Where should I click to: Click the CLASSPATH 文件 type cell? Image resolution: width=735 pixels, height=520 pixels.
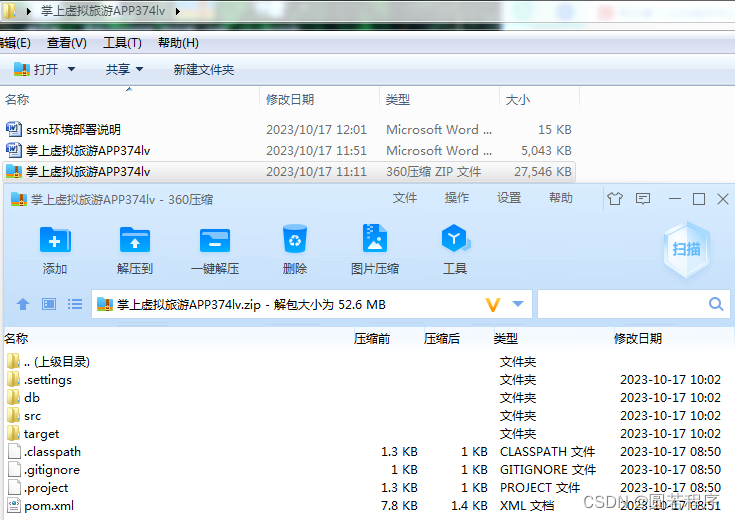(548, 452)
